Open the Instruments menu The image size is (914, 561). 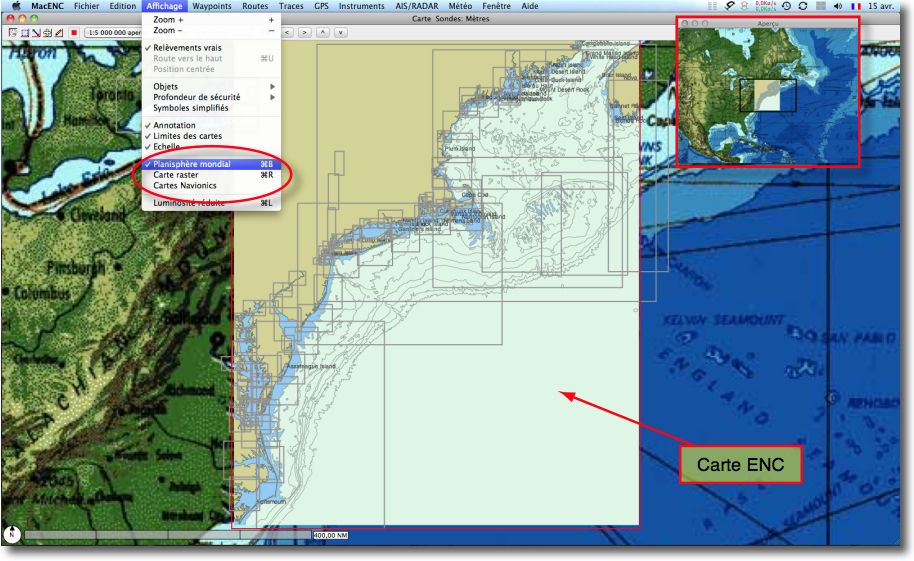[x=361, y=6]
